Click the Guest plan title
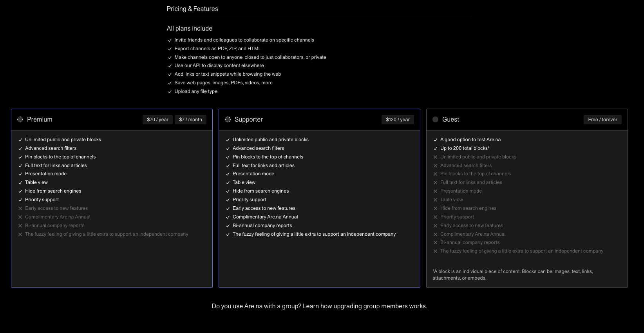Image resolution: width=644 pixels, height=333 pixels. click(450, 119)
